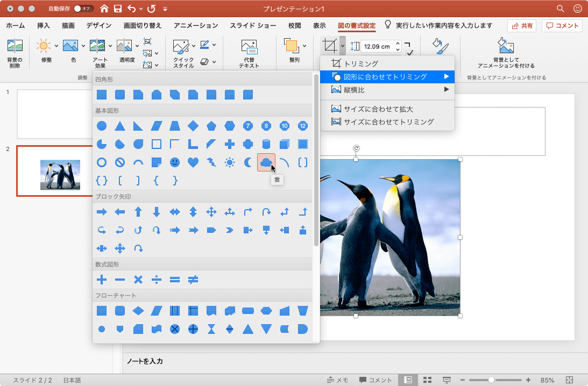The height and width of the screenshot is (386, 588).
Task: Select the cloud shape for cropping
Action: 266,162
